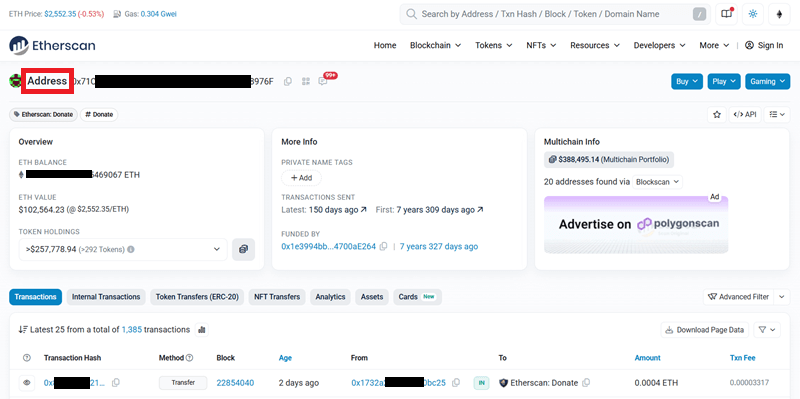The image size is (800, 399).
Task: Click the 1,385 transactions count link
Action: (132, 330)
